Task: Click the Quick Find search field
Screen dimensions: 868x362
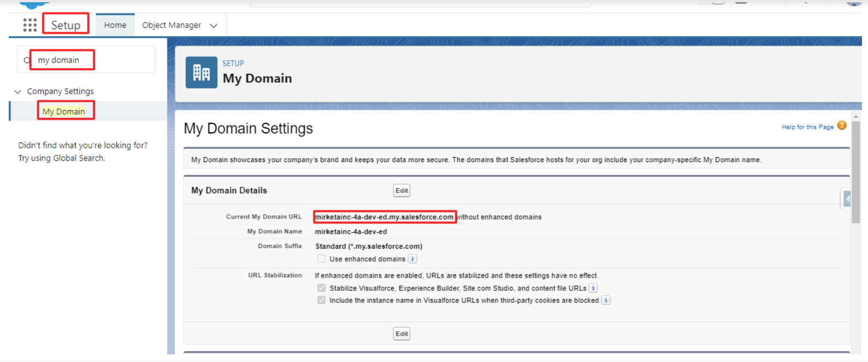Action: click(x=86, y=60)
